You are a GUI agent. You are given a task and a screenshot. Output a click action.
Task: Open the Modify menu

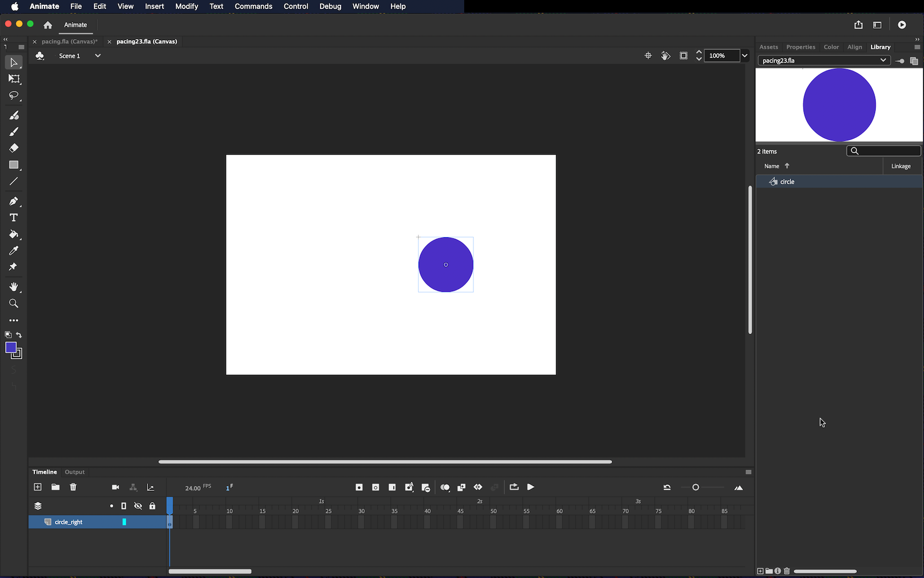[x=186, y=7]
